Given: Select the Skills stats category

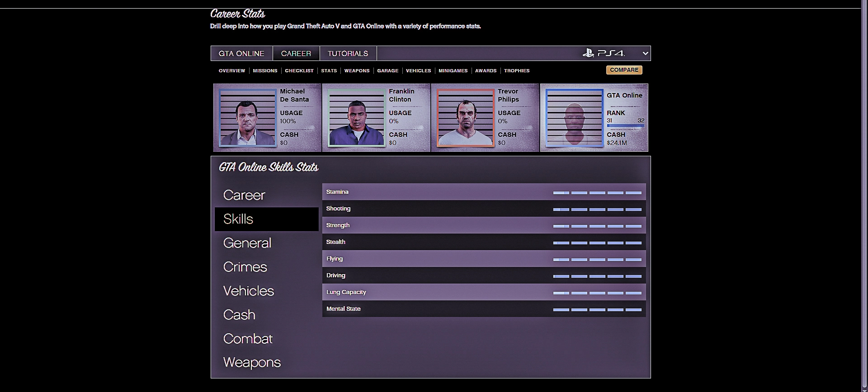Looking at the screenshot, I should tap(267, 219).
